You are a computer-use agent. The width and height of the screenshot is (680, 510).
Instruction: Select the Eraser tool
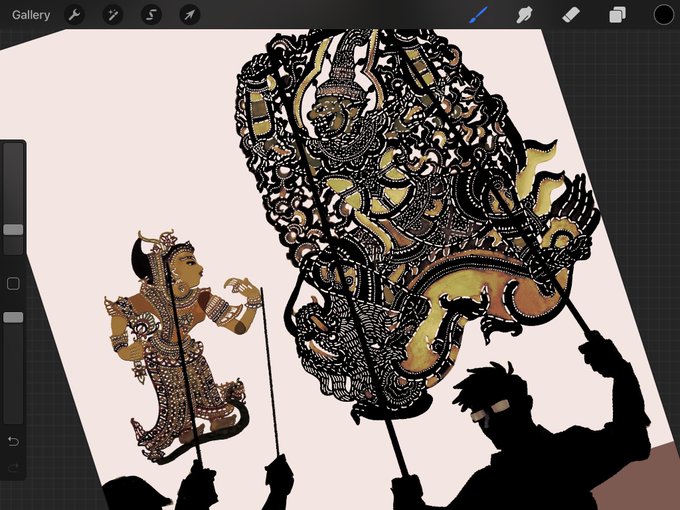571,15
